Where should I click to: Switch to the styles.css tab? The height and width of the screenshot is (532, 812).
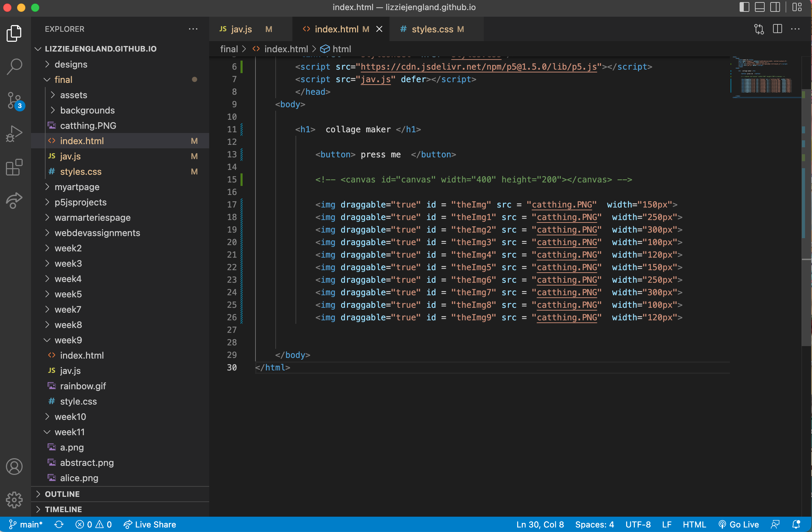coord(432,29)
